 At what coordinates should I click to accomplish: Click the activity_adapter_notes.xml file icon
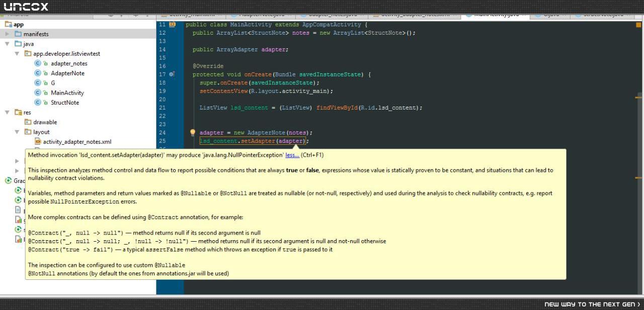pyautogui.click(x=38, y=142)
